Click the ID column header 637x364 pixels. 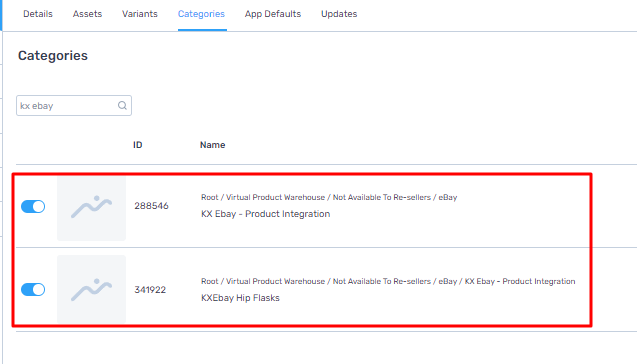point(138,145)
